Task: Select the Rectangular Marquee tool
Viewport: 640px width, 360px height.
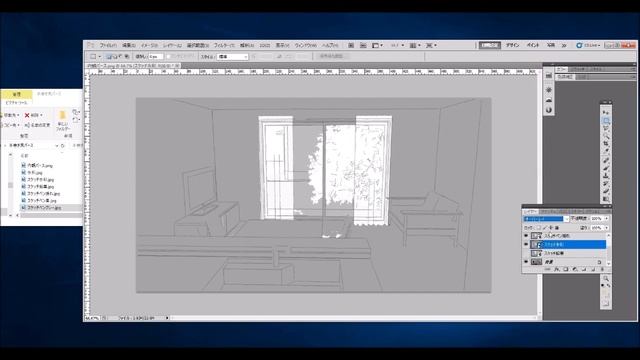Action: point(606,120)
